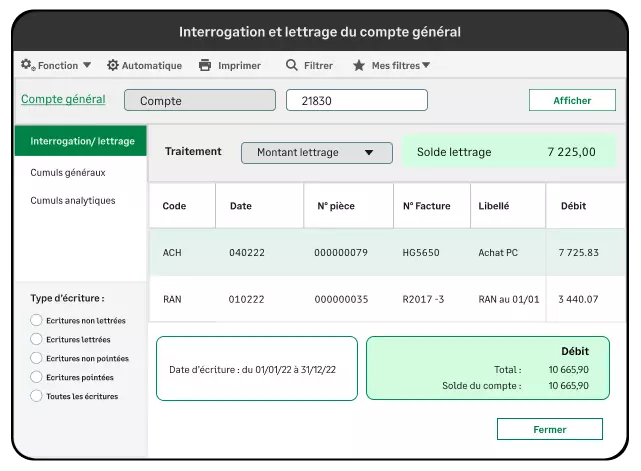Select the ACH code cell

coord(172,253)
